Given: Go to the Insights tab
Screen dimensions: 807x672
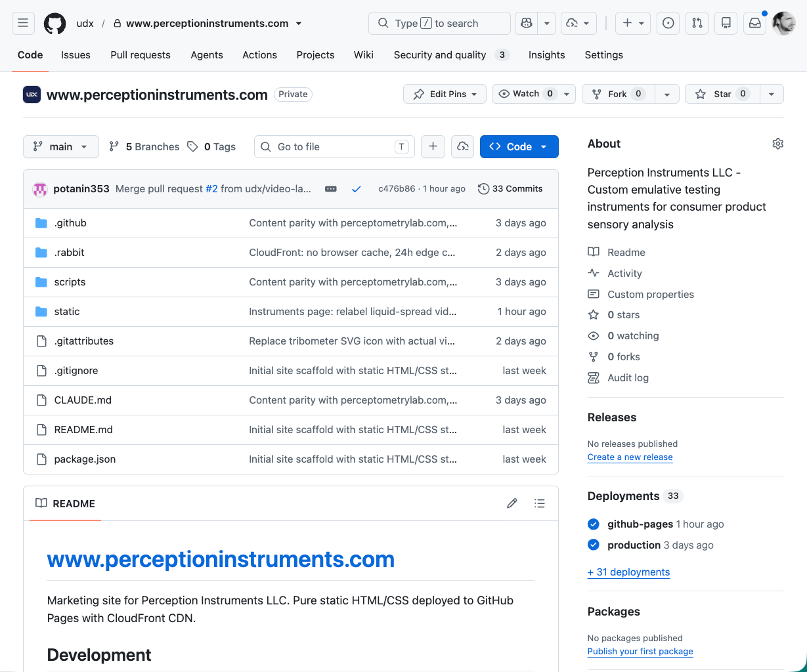Looking at the screenshot, I should click(546, 55).
